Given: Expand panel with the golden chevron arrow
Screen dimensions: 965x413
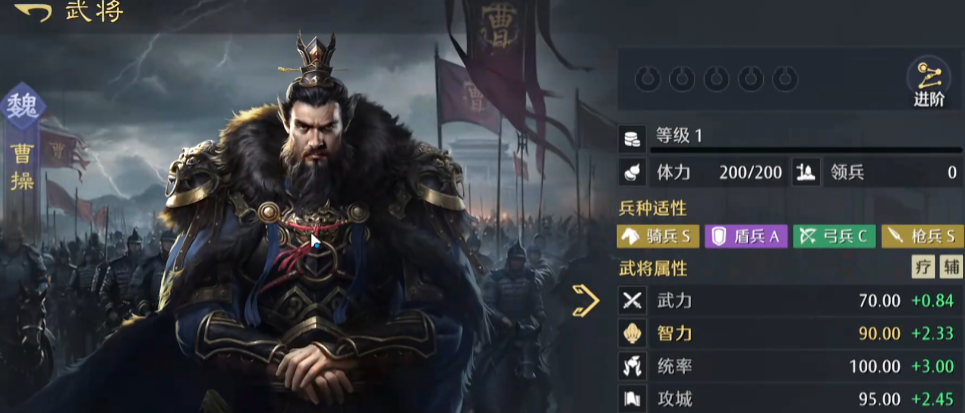Looking at the screenshot, I should (x=585, y=301).
